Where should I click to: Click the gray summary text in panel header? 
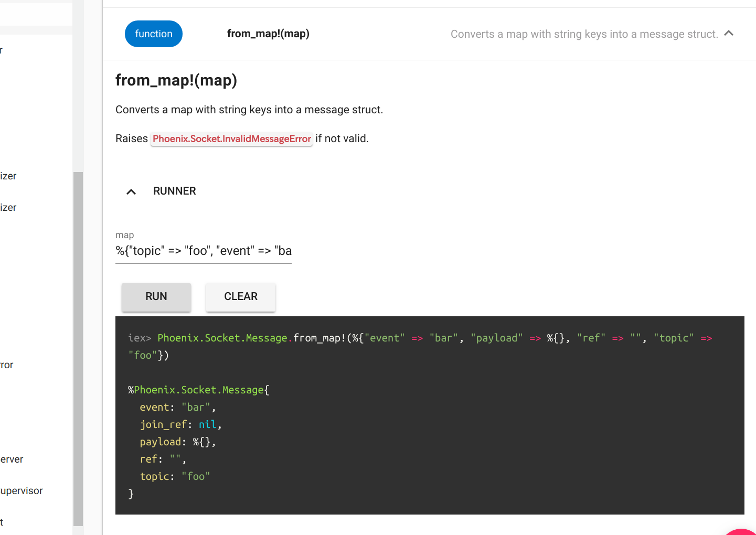point(584,35)
